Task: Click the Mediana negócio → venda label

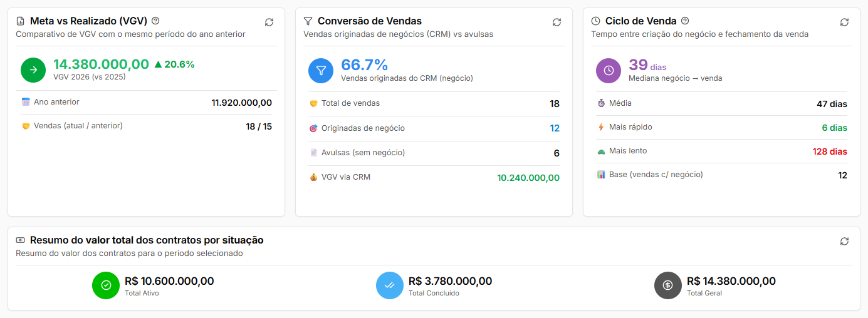Action: pos(676,78)
